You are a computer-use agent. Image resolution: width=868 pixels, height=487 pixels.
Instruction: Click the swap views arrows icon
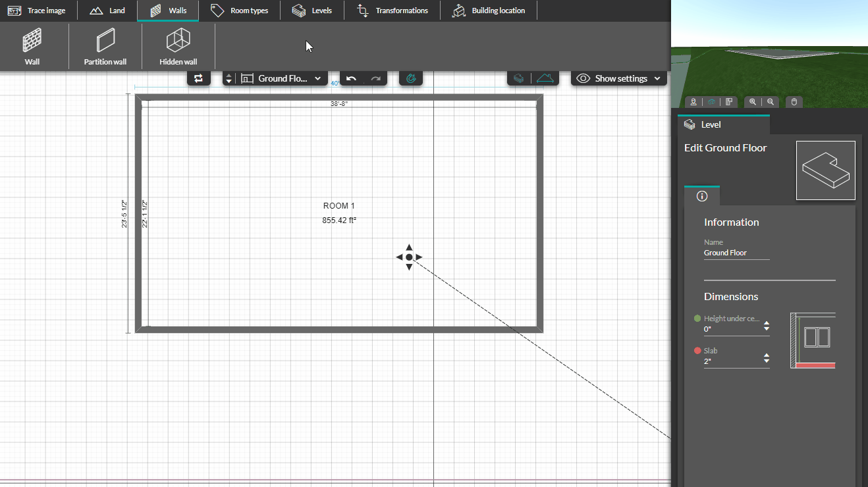pyautogui.click(x=198, y=78)
